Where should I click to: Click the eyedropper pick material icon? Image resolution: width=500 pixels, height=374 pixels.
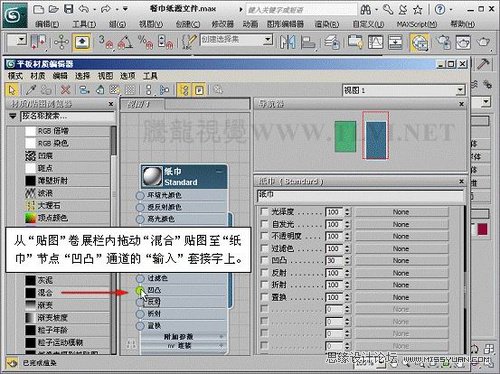(x=31, y=90)
